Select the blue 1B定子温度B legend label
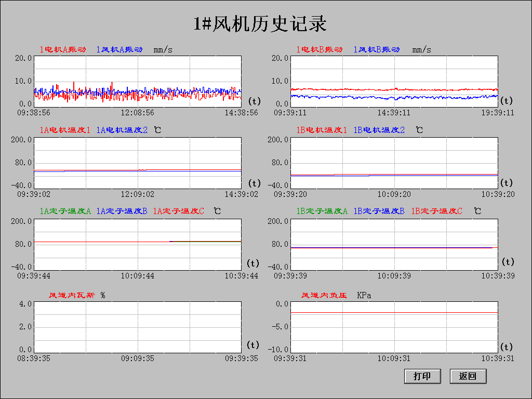532x399 pixels. (x=379, y=211)
